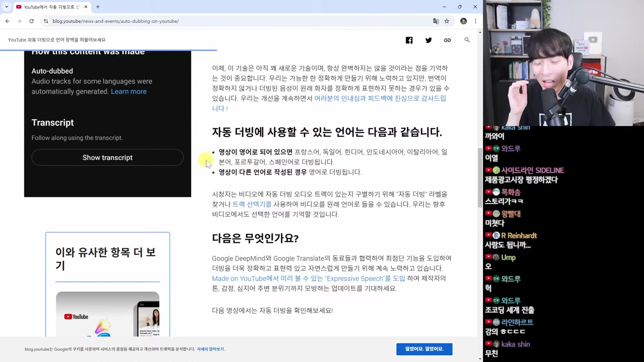Click the Auto-dubbed label
The height and width of the screenshot is (362, 644).
tap(52, 71)
